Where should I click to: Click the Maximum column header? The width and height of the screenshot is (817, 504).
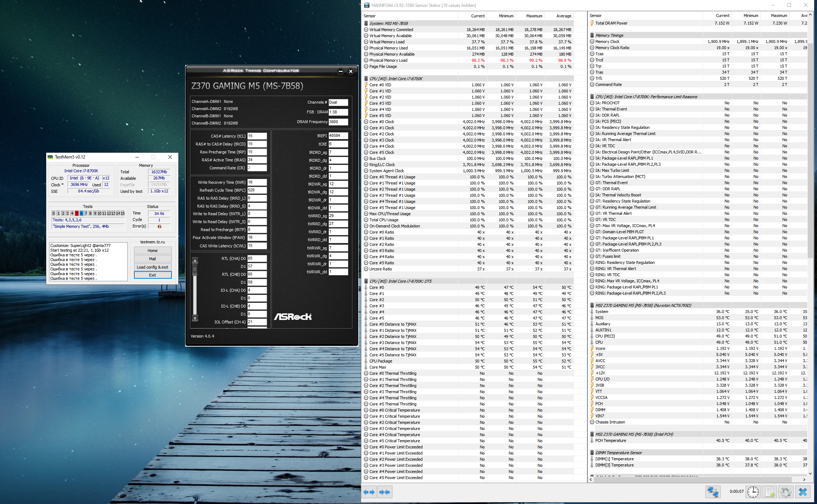(534, 16)
